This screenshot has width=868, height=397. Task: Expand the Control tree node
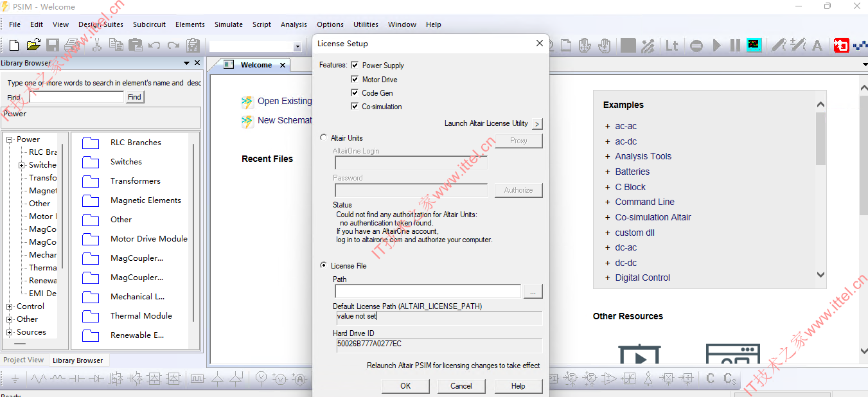click(x=10, y=306)
